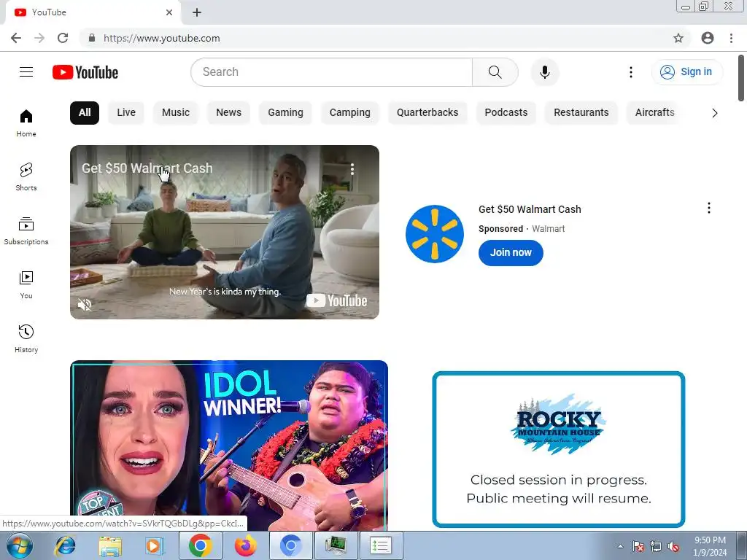Unmute the Walmart ad video
This screenshot has height=560, width=747.
click(85, 304)
